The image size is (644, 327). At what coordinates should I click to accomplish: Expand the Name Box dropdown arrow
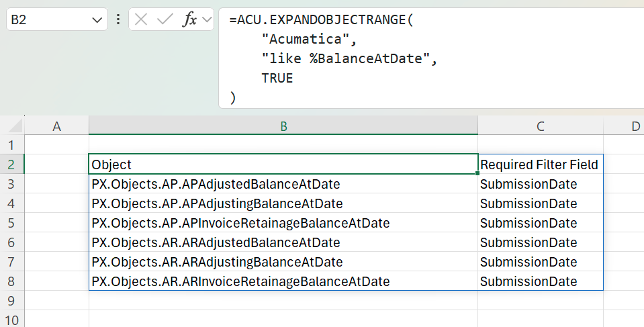pos(97,19)
